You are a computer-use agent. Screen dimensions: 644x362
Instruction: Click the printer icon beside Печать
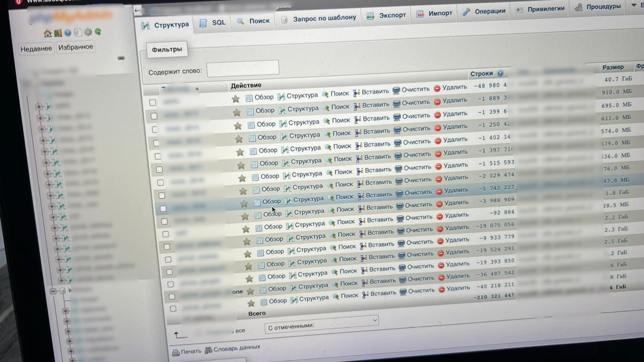point(176,352)
